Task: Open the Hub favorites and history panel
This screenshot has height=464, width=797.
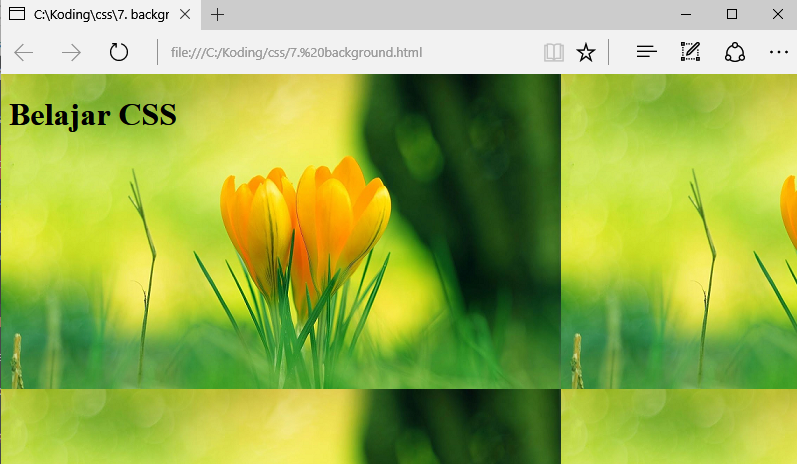Action: tap(647, 52)
